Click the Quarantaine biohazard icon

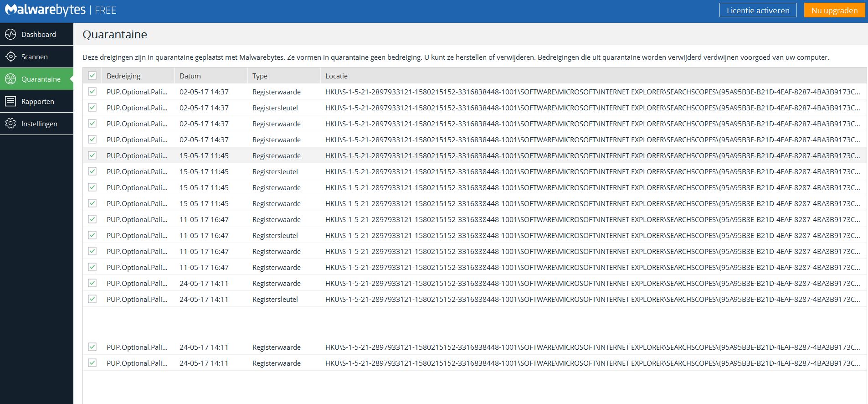pyautogui.click(x=10, y=79)
